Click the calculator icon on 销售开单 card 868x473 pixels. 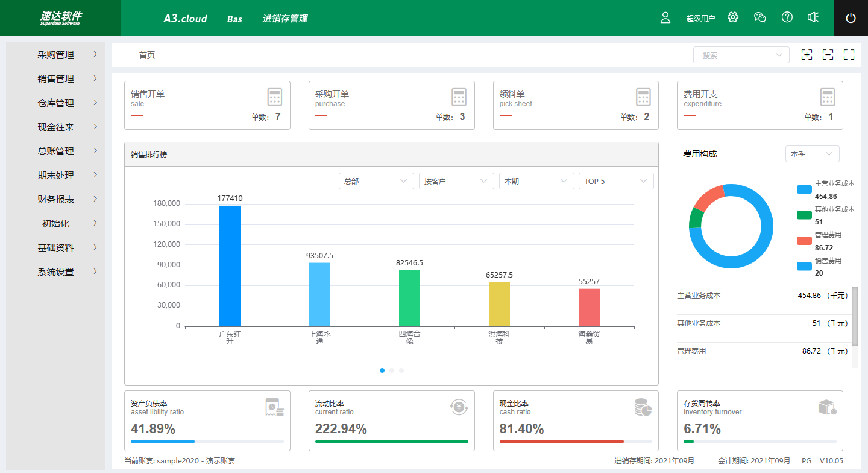pos(275,97)
